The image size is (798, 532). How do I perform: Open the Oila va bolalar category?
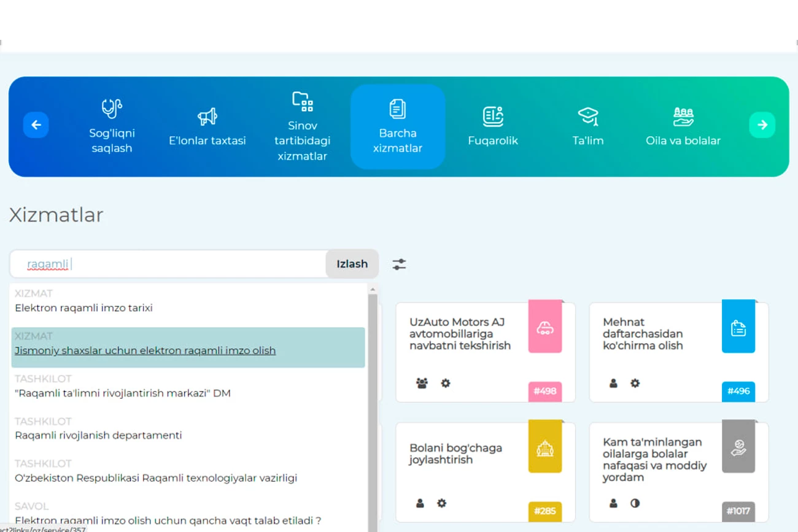coord(683,126)
